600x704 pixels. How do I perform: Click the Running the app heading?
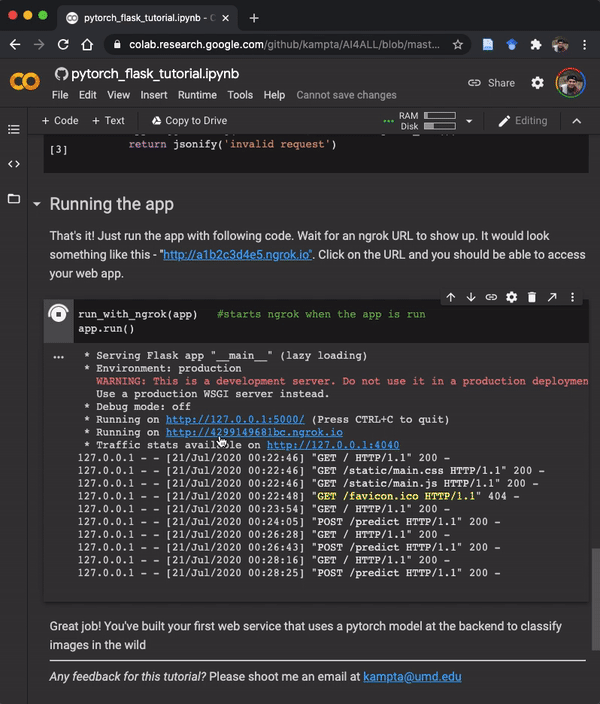point(111,204)
